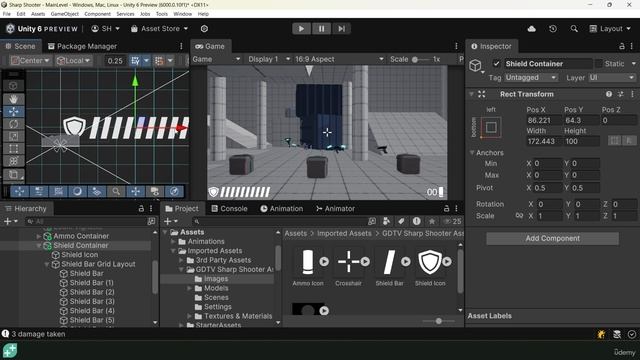Open the Tag Untagged dropdown
The width and height of the screenshot is (640, 360).
pos(530,78)
